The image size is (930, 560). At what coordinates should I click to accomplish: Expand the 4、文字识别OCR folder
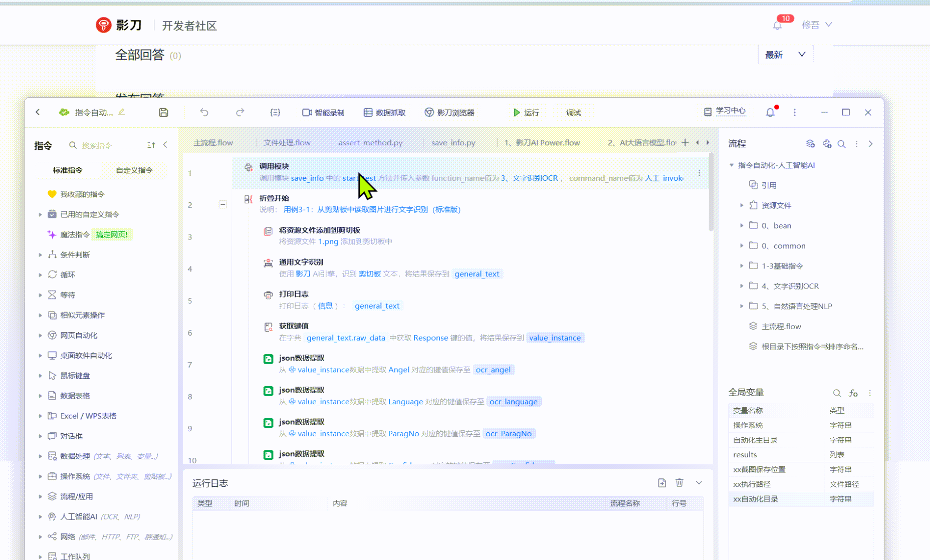tap(742, 286)
